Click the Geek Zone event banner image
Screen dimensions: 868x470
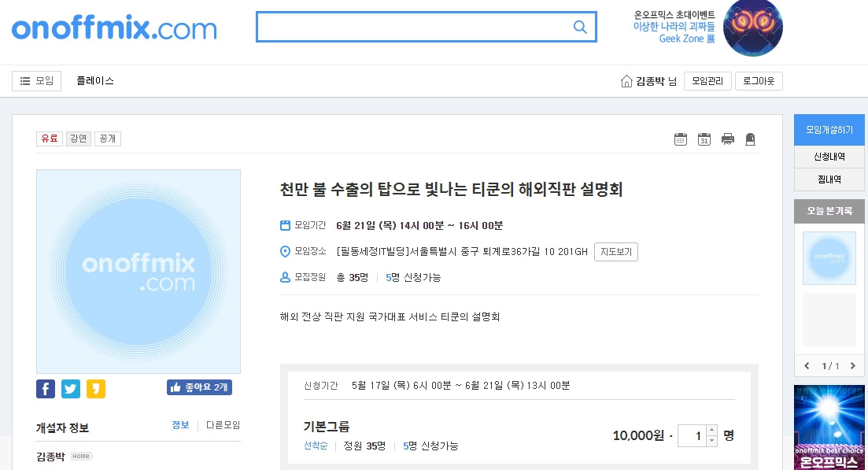click(x=753, y=28)
